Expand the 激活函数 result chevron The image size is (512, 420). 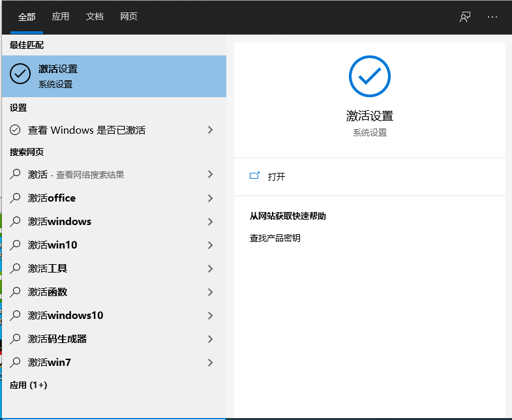click(210, 292)
